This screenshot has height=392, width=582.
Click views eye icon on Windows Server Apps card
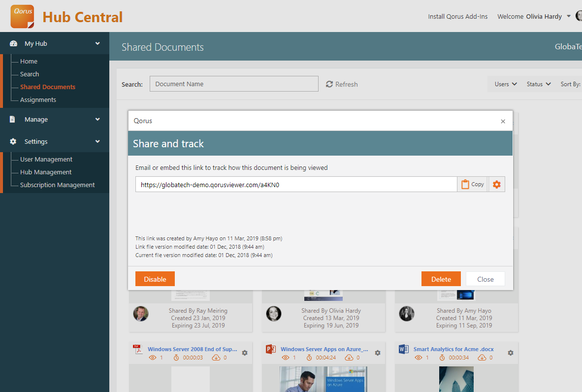click(x=286, y=358)
